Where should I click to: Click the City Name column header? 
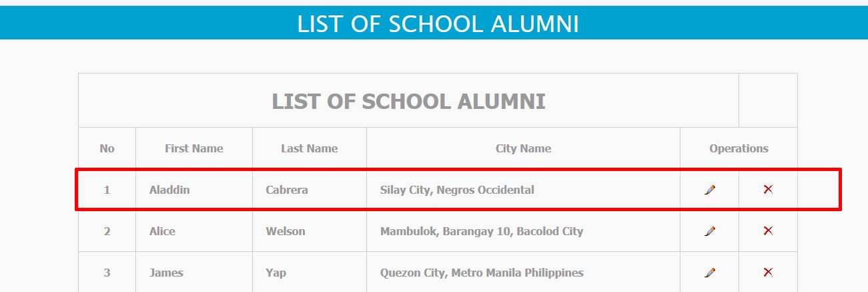pyautogui.click(x=523, y=148)
